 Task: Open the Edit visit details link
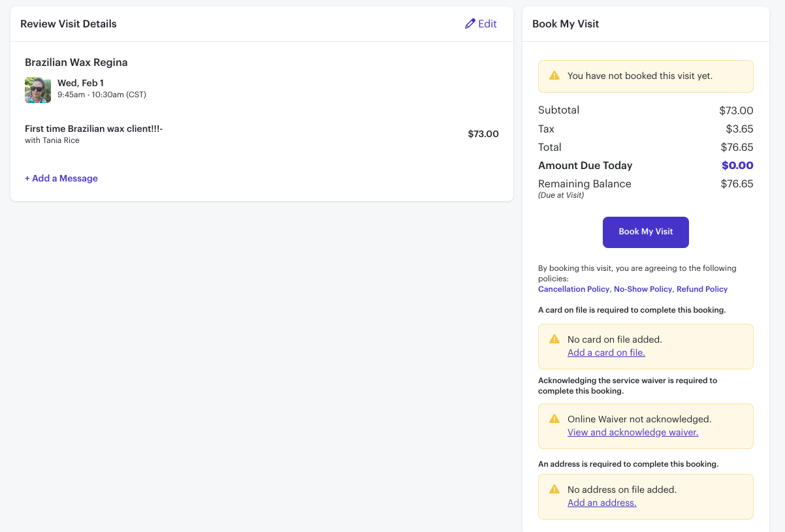tap(481, 23)
